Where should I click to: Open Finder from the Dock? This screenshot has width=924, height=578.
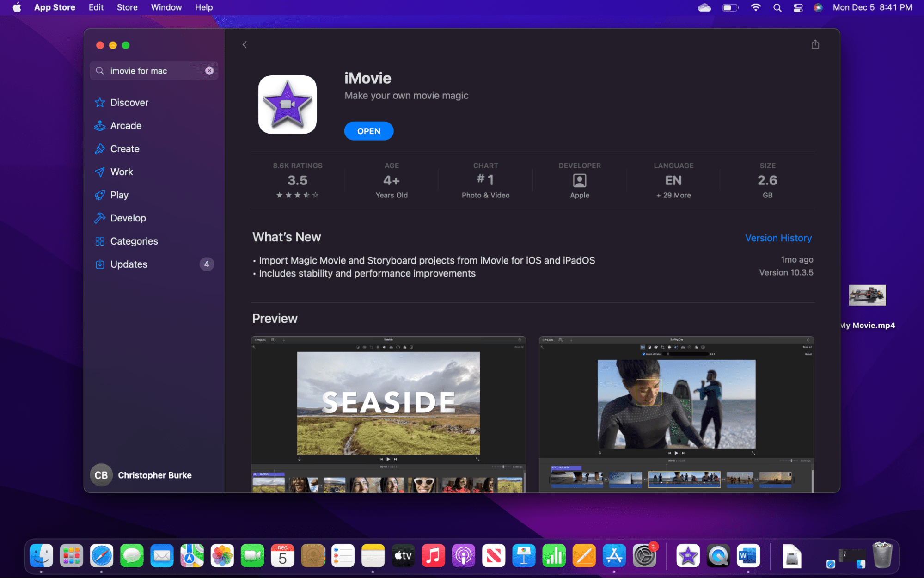click(x=41, y=556)
